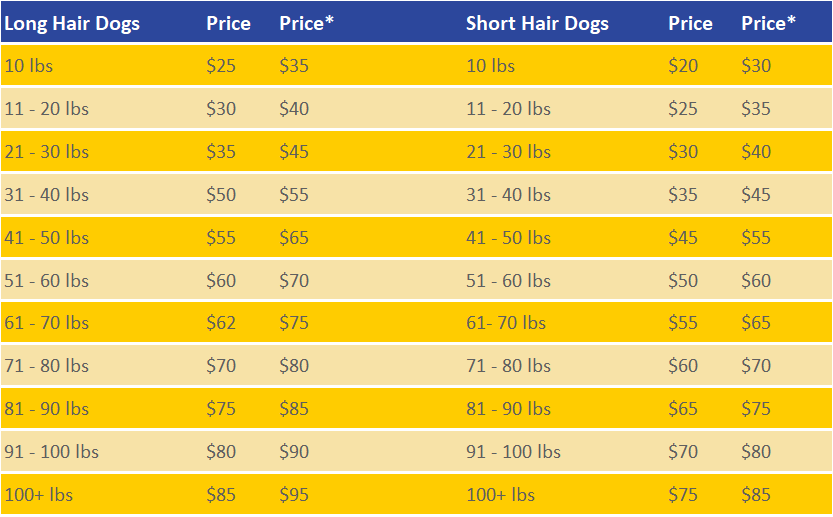Select the long hair 81 - 90 lbs label

[46, 409]
